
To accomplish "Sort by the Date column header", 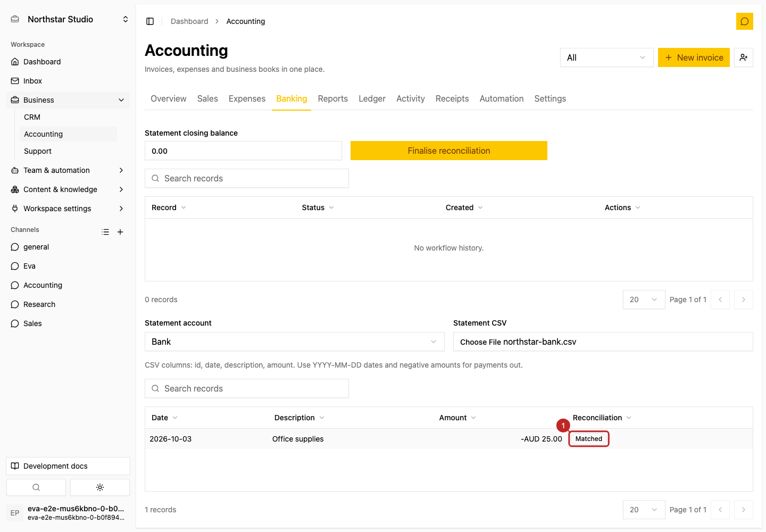I will 164,418.
